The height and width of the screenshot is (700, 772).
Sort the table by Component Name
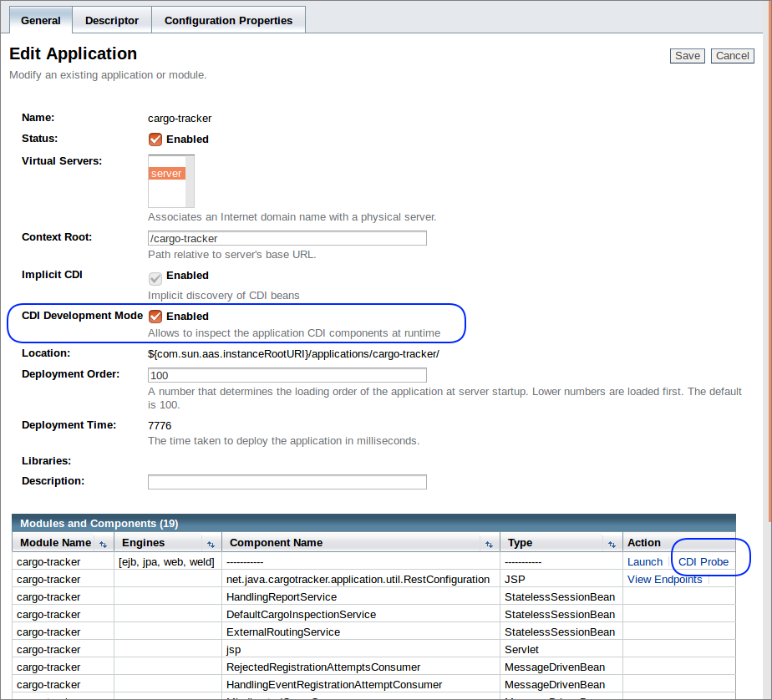(489, 545)
